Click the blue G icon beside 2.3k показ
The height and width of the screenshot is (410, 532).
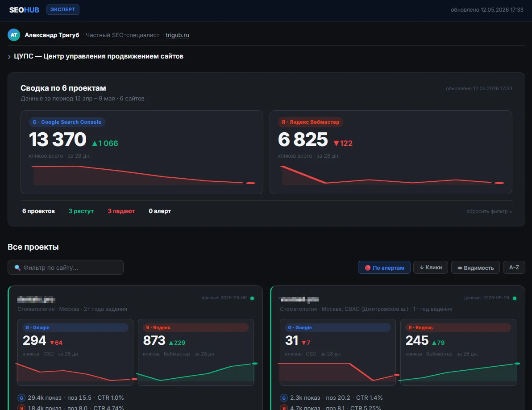[284, 398]
